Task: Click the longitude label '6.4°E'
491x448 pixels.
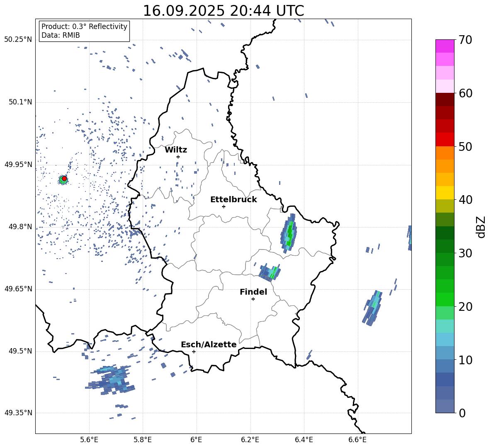Action: pos(304,440)
